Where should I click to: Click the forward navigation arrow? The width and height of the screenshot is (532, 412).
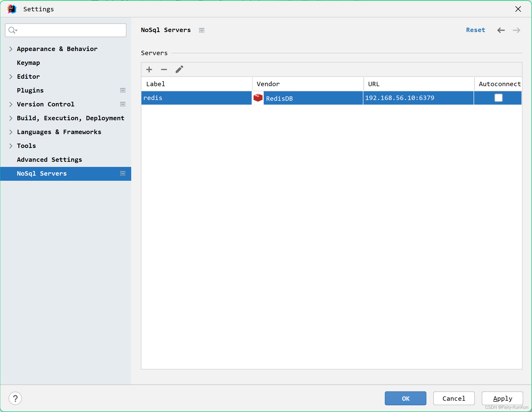point(516,30)
